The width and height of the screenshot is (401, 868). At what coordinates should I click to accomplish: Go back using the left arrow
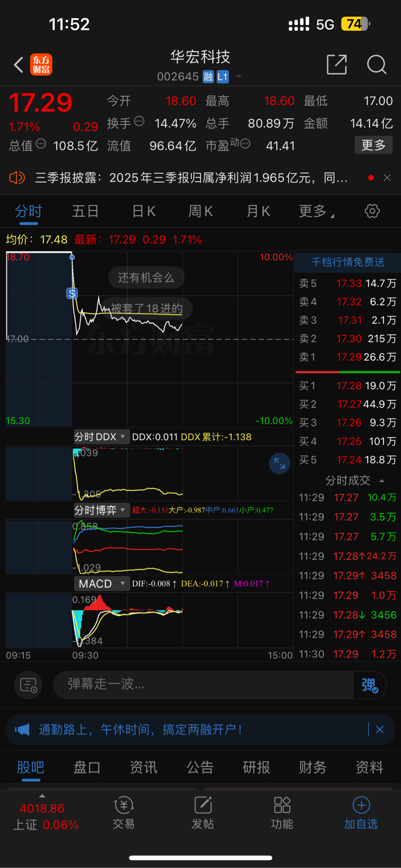pos(19,65)
